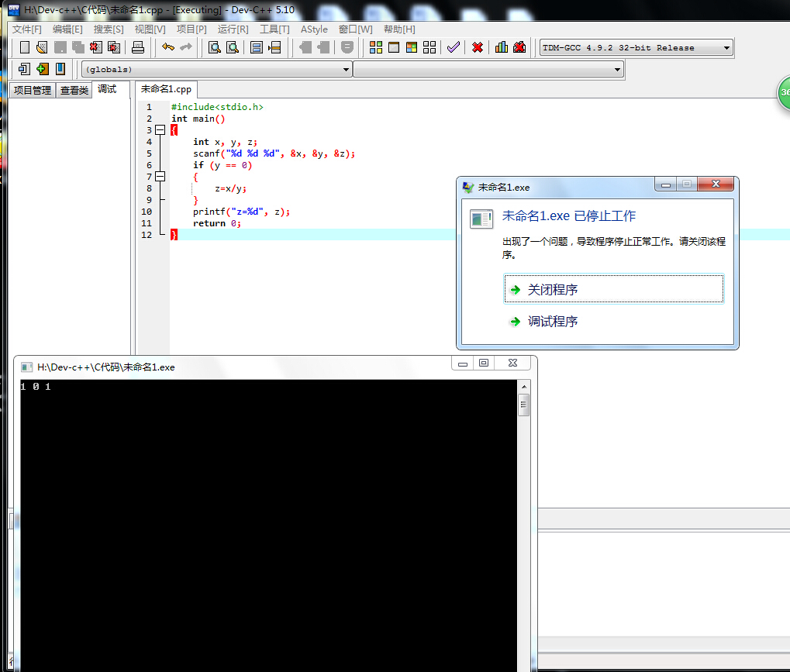This screenshot has width=790, height=672.
Task: Click the green plus Add bookmark icon
Action: pos(43,69)
